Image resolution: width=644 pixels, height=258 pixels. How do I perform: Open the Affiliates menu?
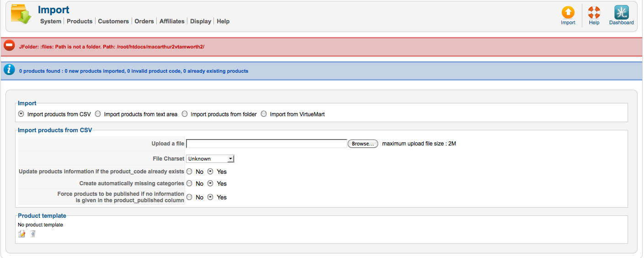pyautogui.click(x=172, y=21)
